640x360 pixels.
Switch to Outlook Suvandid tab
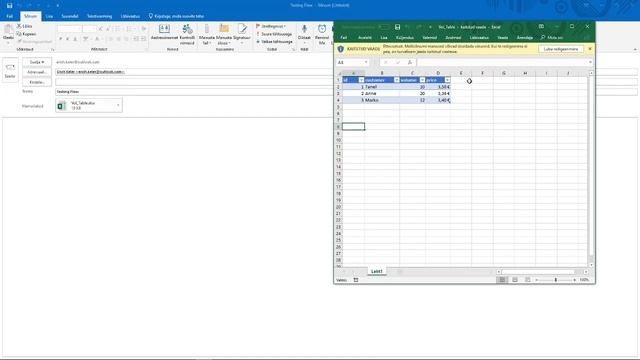(x=70, y=16)
